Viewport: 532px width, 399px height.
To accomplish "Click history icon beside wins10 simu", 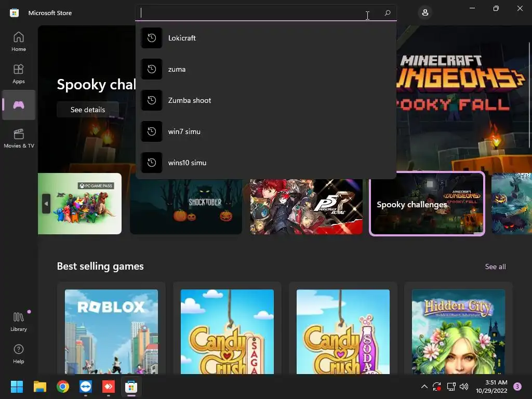I will [152, 163].
